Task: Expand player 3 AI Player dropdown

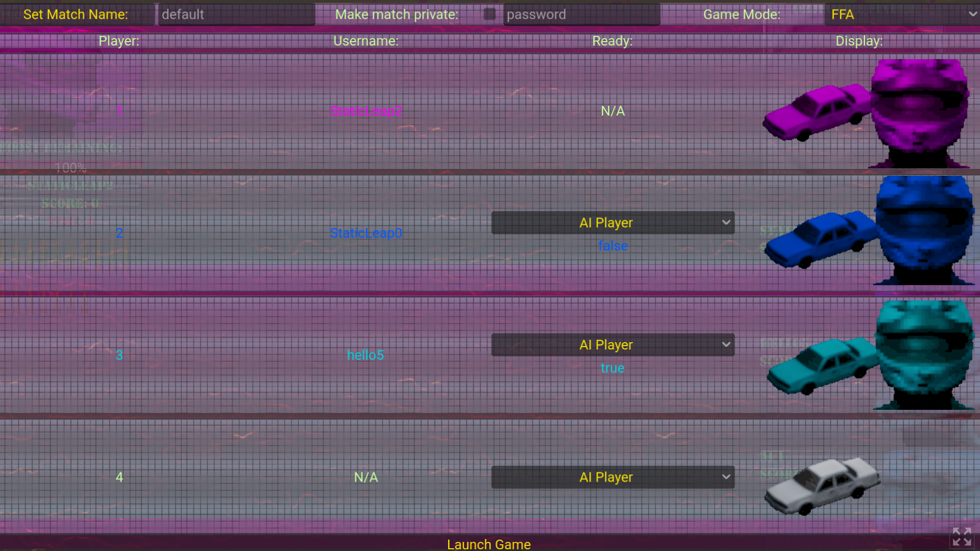Action: [613, 345]
